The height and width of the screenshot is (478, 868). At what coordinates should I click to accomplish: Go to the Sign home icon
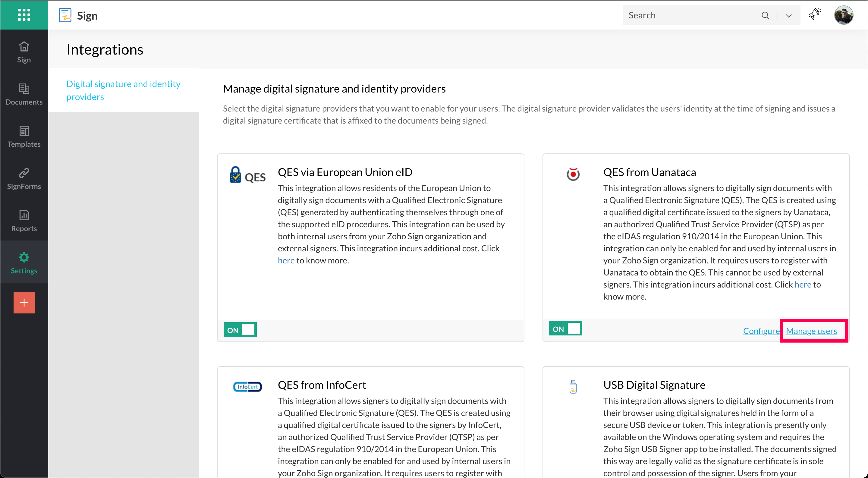(x=24, y=47)
